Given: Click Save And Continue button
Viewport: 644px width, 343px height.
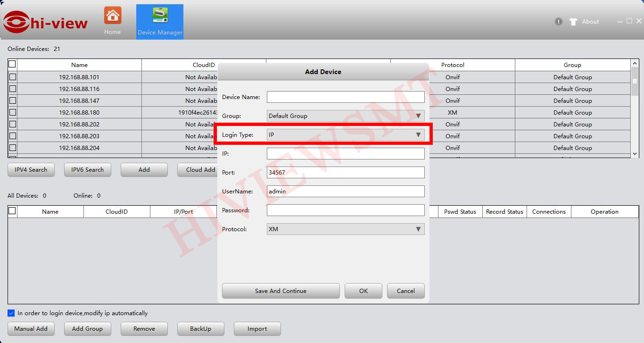Looking at the screenshot, I should point(281,291).
